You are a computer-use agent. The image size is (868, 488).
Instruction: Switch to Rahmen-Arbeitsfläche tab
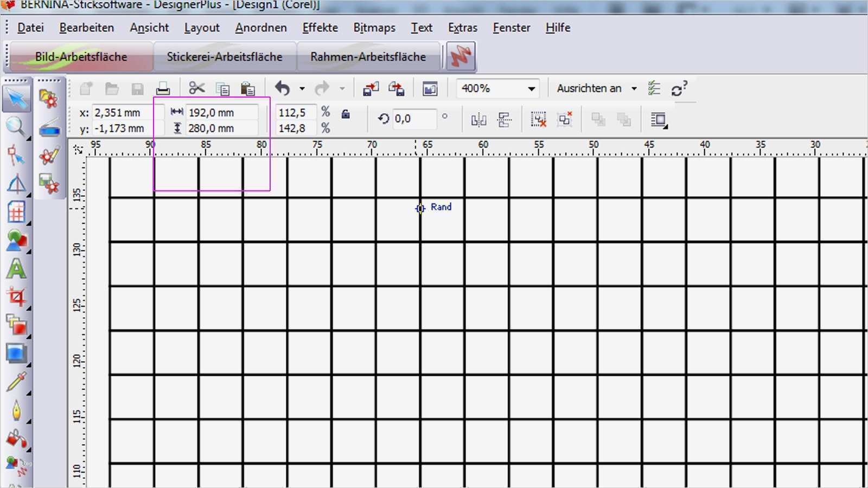click(368, 56)
